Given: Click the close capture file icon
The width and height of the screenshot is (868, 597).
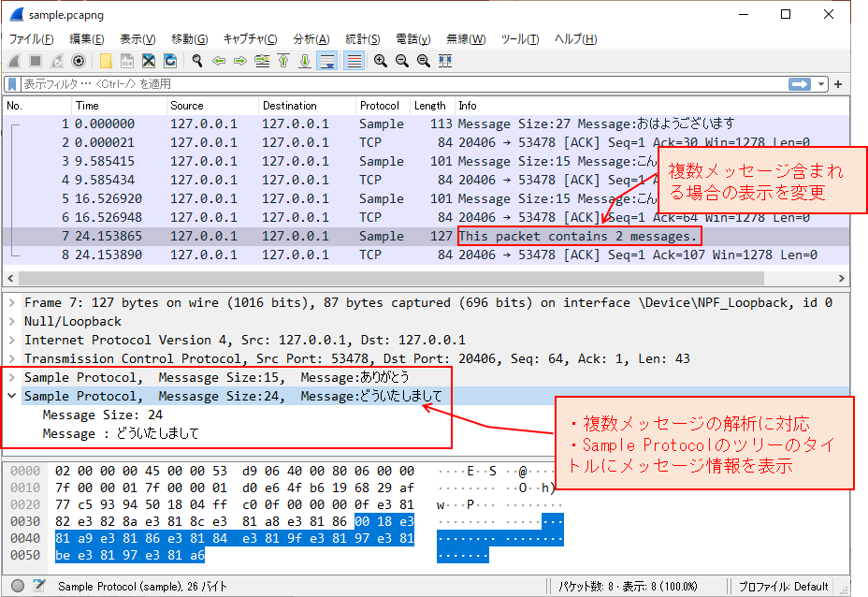Looking at the screenshot, I should [149, 61].
